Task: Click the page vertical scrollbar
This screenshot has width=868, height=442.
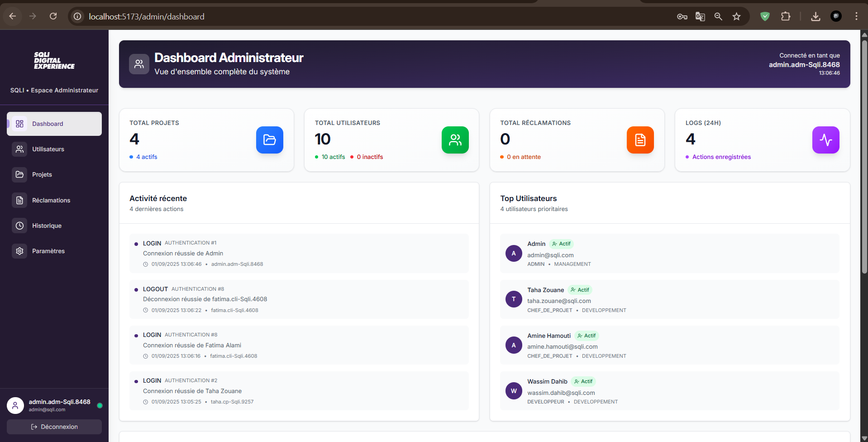Action: tap(864, 136)
